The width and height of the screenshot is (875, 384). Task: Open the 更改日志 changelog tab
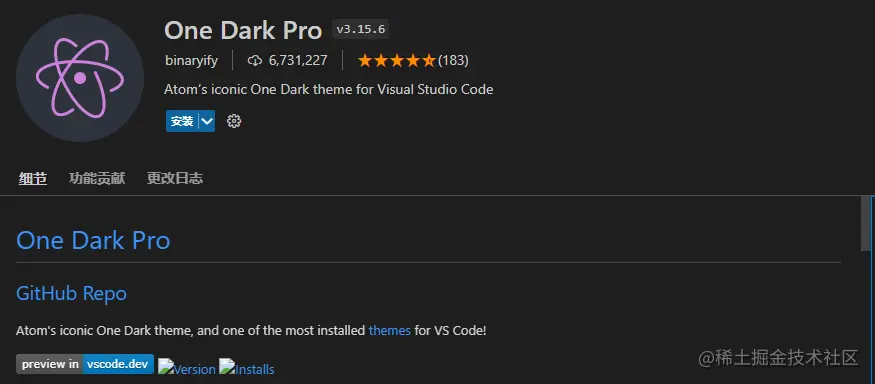175,179
